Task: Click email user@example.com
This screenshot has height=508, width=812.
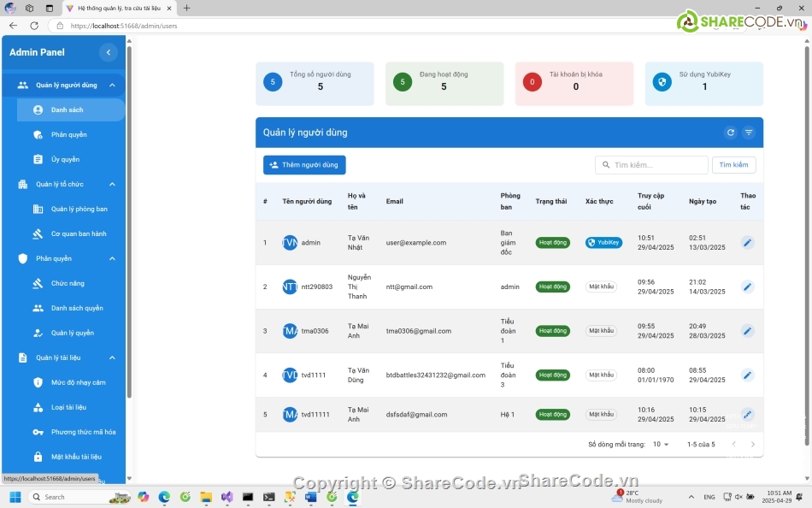Action: click(x=416, y=243)
